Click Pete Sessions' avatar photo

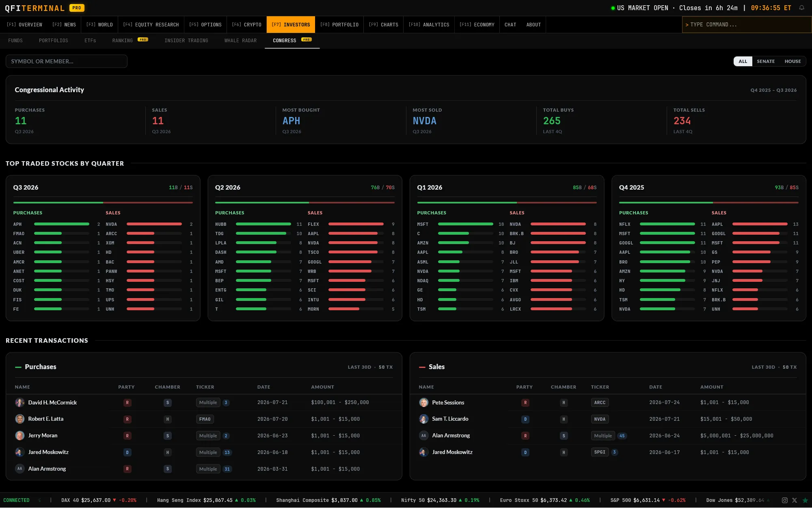point(423,402)
